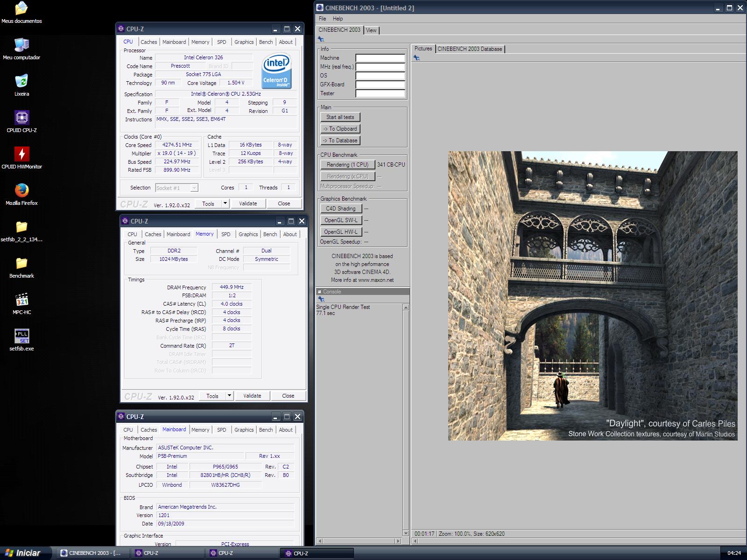
Task: Click OS input field in Info
Action: tap(381, 76)
